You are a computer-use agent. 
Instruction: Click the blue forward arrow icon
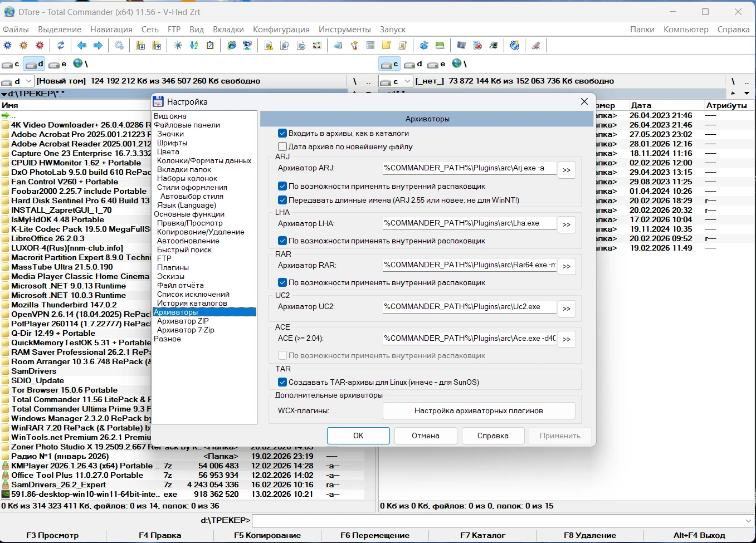[98, 46]
